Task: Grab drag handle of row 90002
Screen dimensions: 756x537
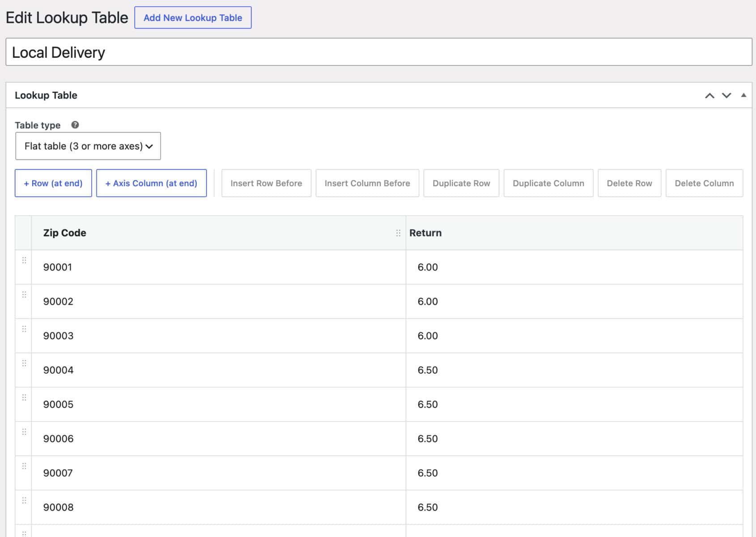Action: tap(24, 294)
